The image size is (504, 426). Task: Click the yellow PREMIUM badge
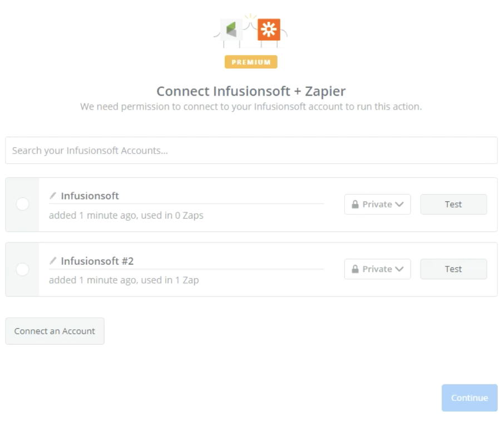pyautogui.click(x=251, y=62)
